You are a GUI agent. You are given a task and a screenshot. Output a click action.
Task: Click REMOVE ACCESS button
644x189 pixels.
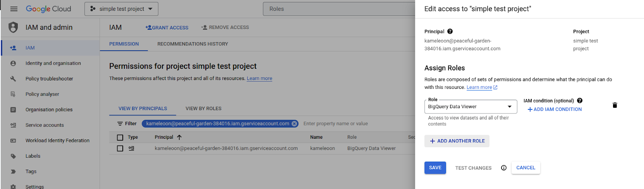pyautogui.click(x=225, y=27)
